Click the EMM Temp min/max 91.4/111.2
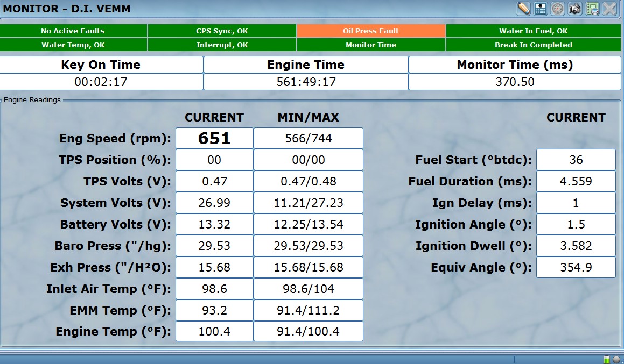 309,310
